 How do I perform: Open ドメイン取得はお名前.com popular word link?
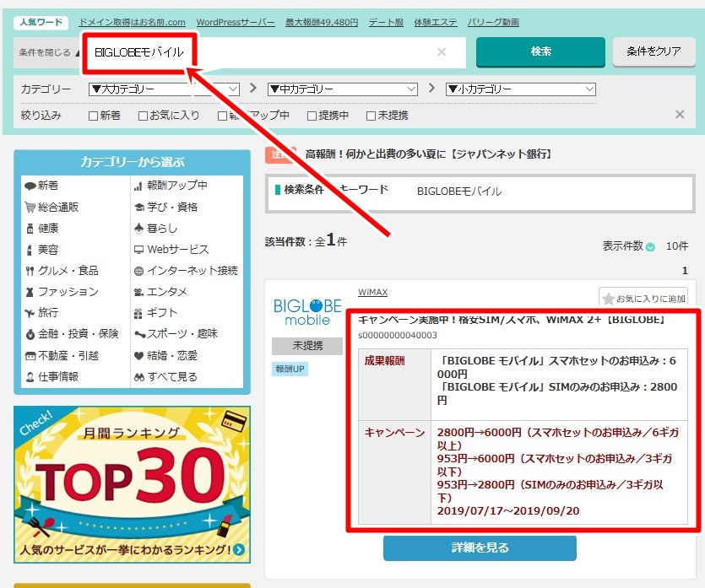[x=133, y=22]
